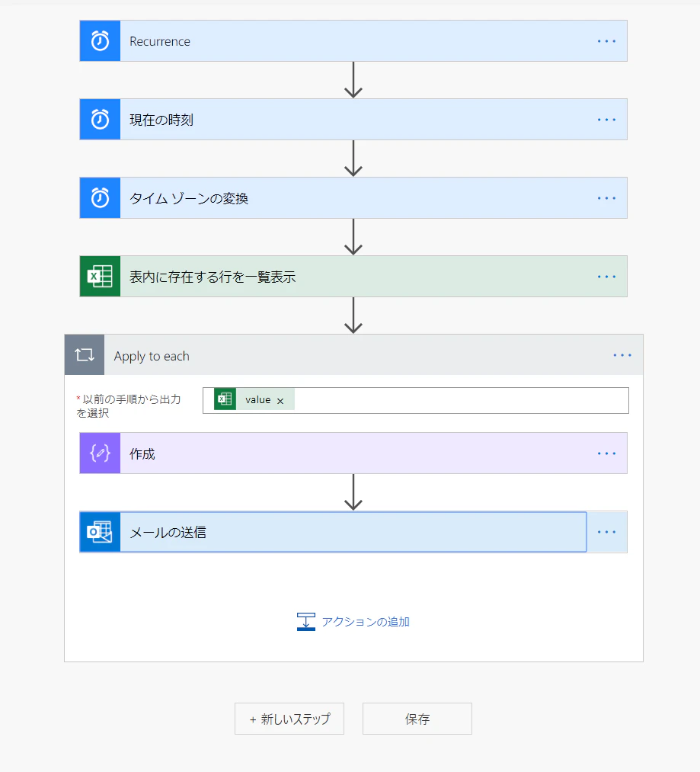The width and height of the screenshot is (700, 772).
Task: Click the 作成 compose curly-brace icon
Action: (x=100, y=453)
